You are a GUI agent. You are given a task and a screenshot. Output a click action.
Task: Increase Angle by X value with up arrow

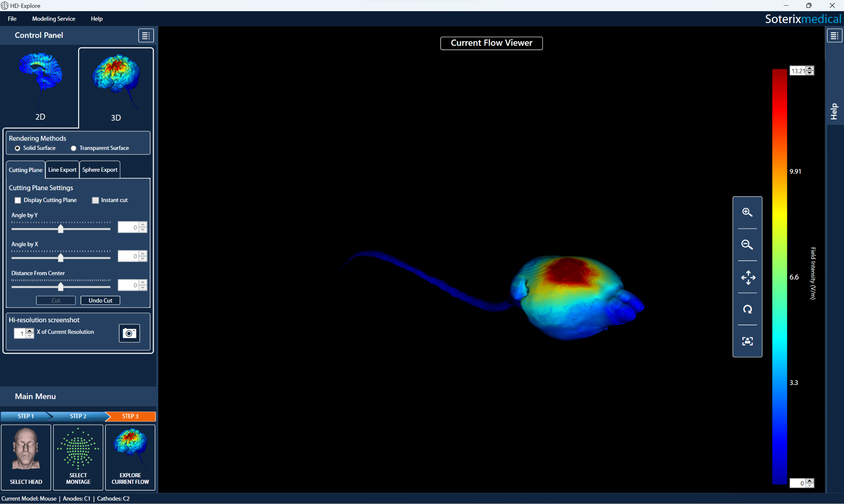tap(143, 254)
